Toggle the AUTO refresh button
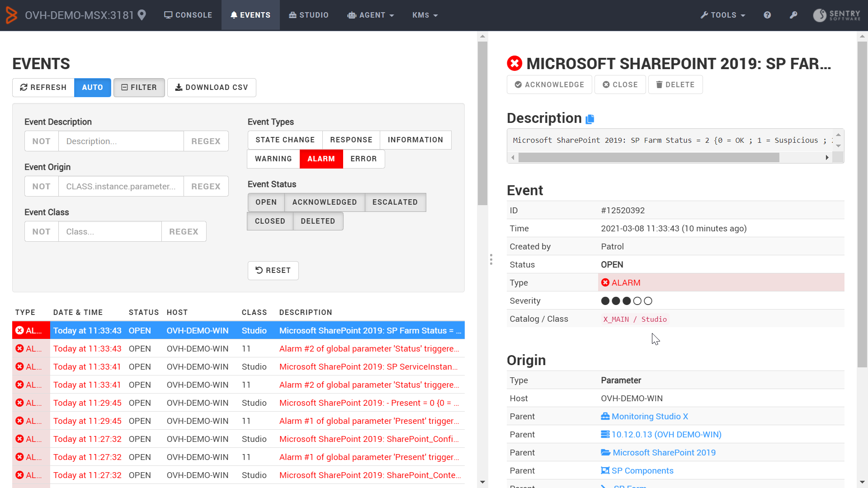Viewport: 868px width, 488px height. 93,88
